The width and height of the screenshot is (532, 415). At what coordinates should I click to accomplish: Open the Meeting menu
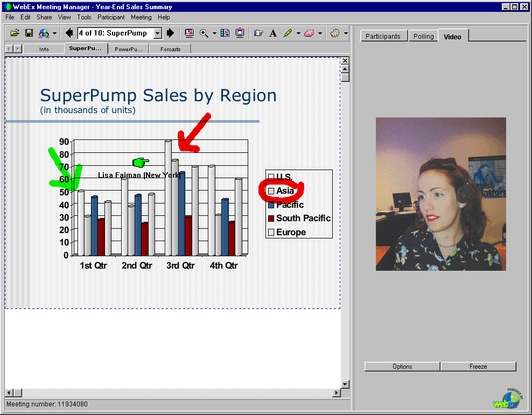[x=141, y=17]
